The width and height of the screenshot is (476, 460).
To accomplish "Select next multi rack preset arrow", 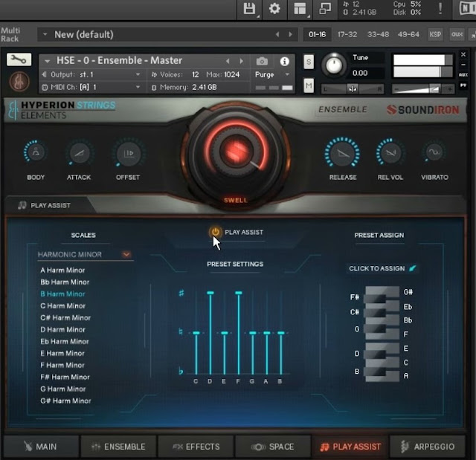I will coord(291,34).
